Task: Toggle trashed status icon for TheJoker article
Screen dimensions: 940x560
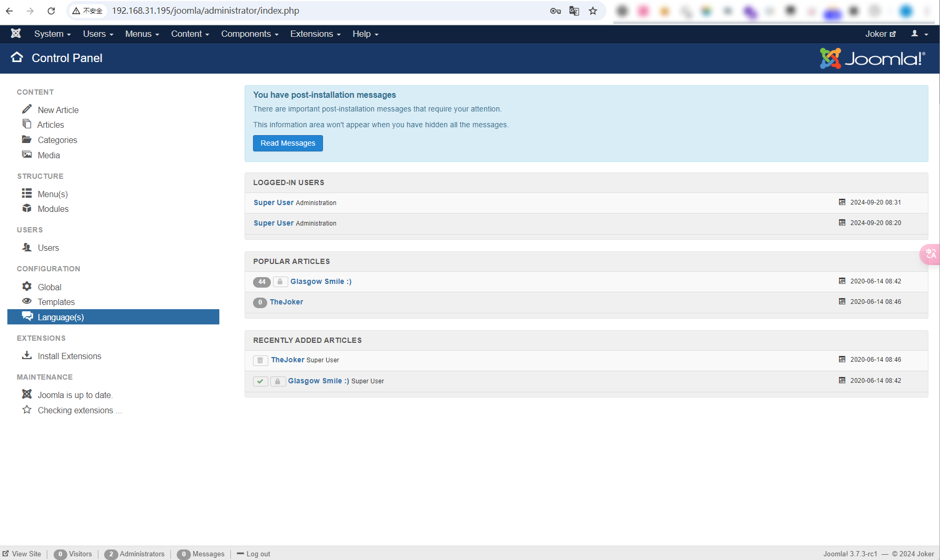Action: click(260, 360)
